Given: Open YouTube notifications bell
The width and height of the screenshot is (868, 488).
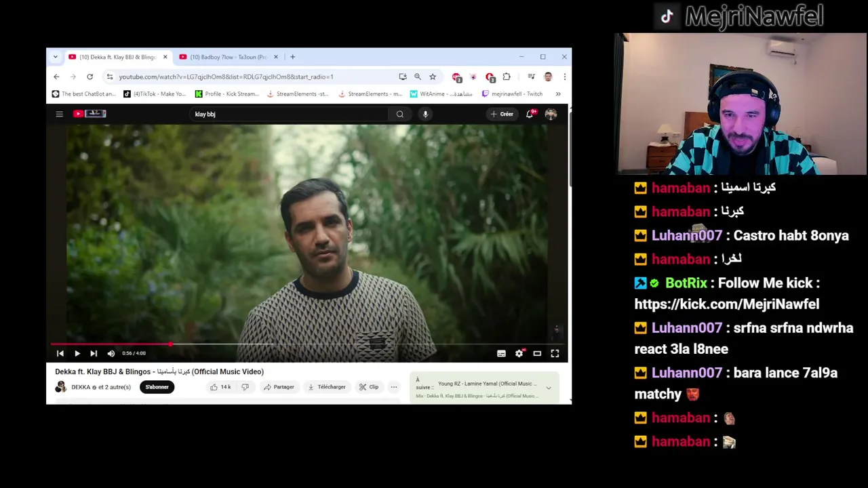Looking at the screenshot, I should click(x=530, y=114).
